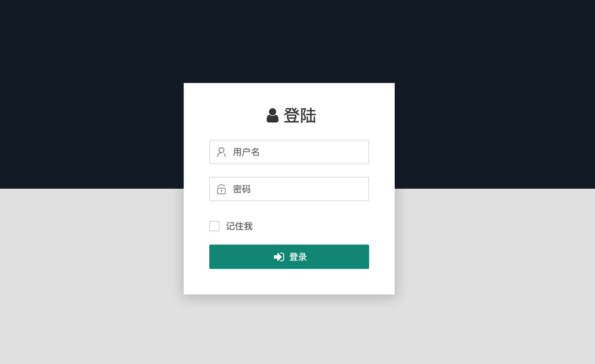Click the 登陆 heading text
The height and width of the screenshot is (364, 595).
[300, 115]
